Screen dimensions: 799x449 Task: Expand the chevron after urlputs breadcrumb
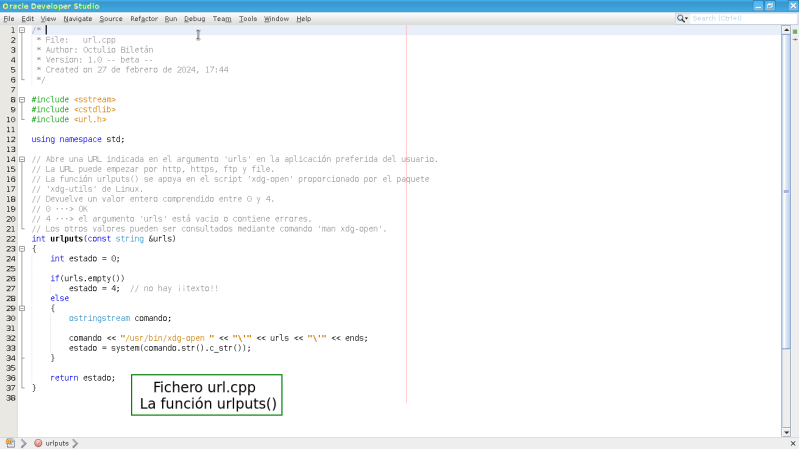[75, 443]
